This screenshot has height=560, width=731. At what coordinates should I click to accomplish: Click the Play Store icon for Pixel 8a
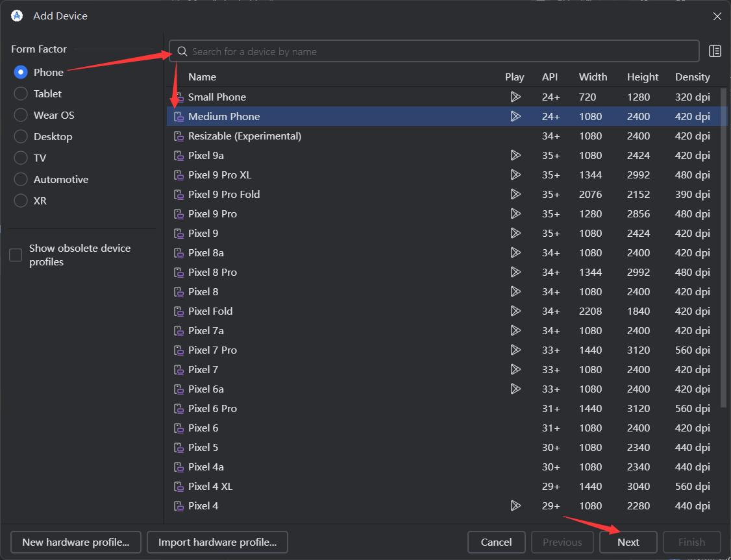(515, 252)
